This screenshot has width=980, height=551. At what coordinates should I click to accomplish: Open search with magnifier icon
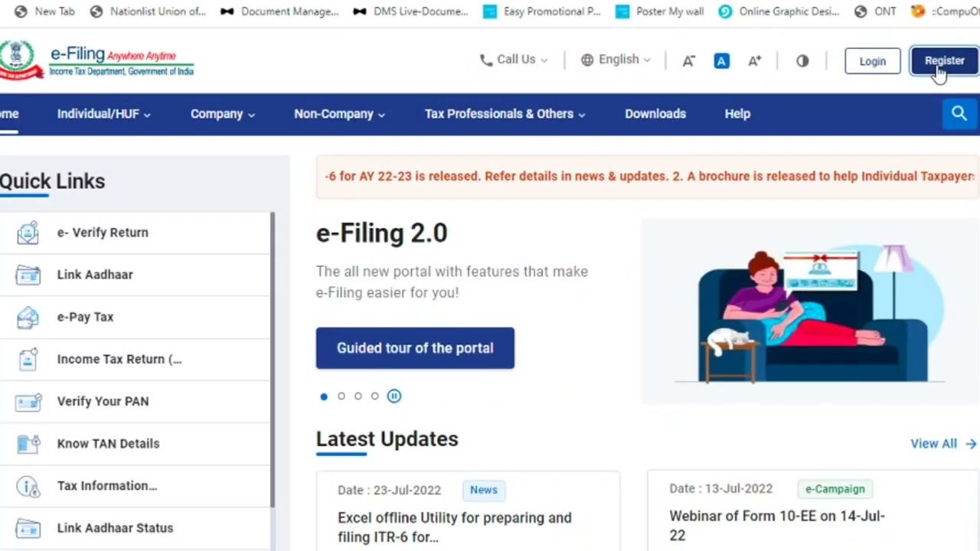959,114
